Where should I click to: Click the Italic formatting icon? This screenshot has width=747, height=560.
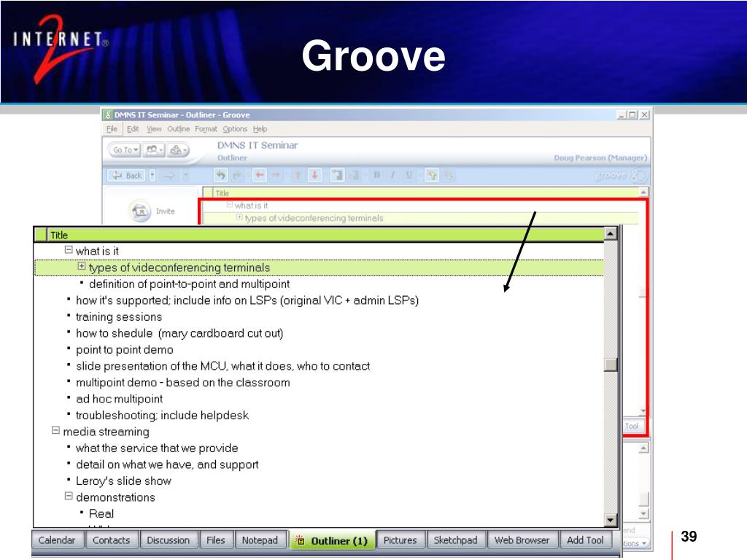[392, 175]
